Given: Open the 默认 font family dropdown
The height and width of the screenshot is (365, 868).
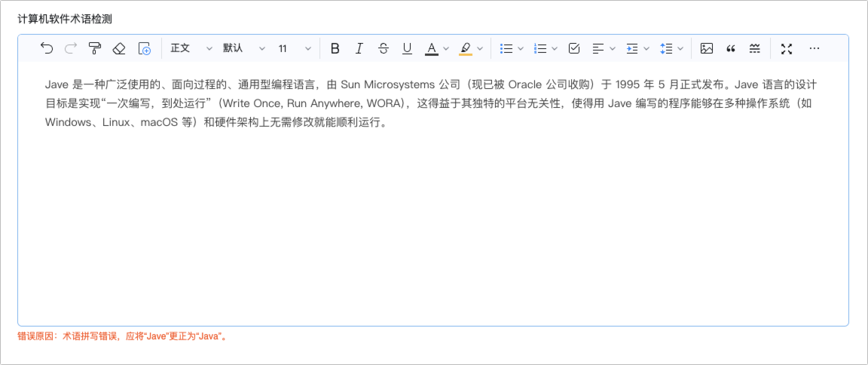Looking at the screenshot, I should click(244, 48).
